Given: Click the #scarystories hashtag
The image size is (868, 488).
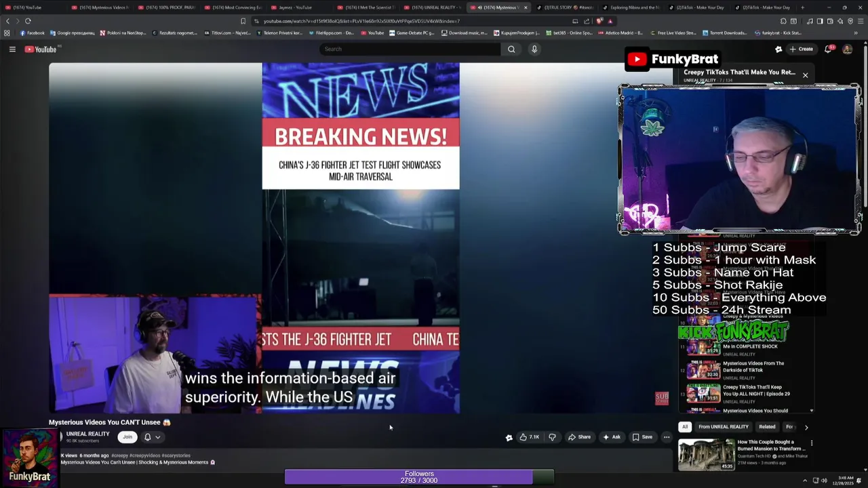Looking at the screenshot, I should pyautogui.click(x=176, y=455).
